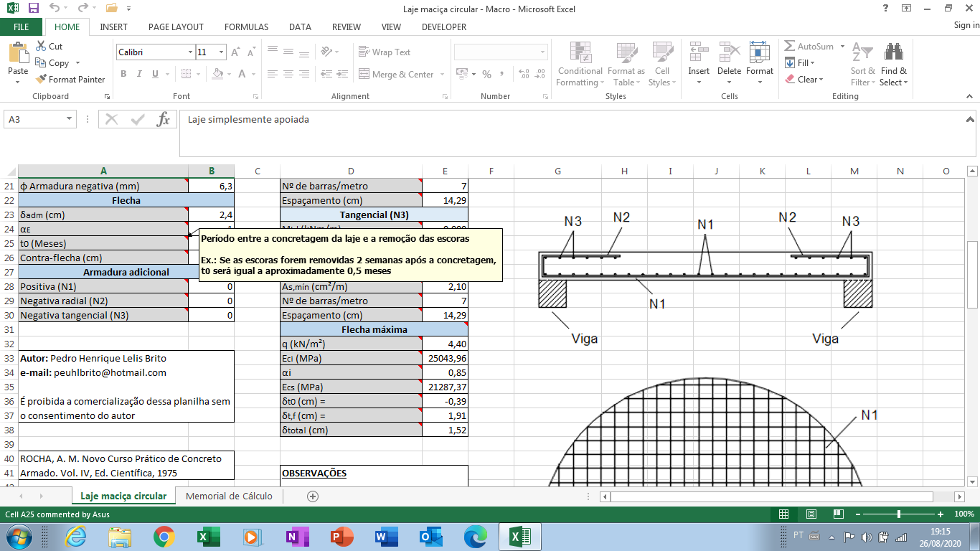Toggle underline formatting
The width and height of the screenshot is (980, 551).
tap(155, 74)
